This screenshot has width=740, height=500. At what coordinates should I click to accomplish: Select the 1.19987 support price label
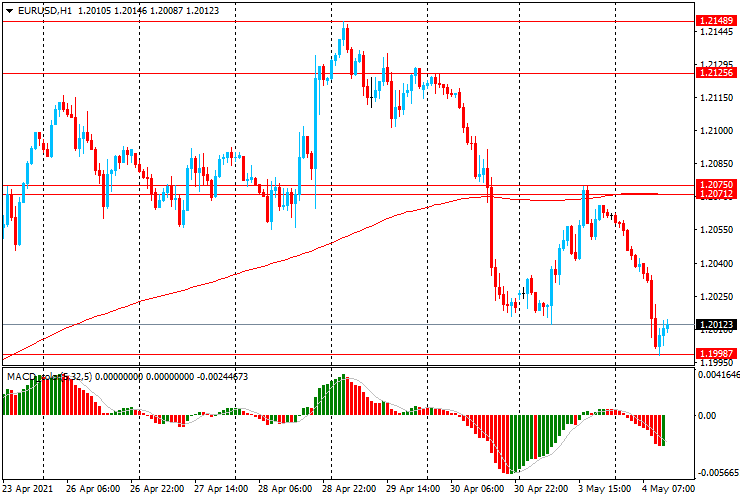[717, 354]
